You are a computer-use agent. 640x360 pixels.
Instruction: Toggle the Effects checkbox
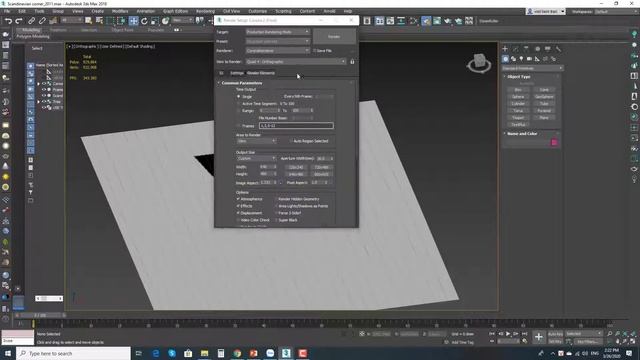coord(238,206)
